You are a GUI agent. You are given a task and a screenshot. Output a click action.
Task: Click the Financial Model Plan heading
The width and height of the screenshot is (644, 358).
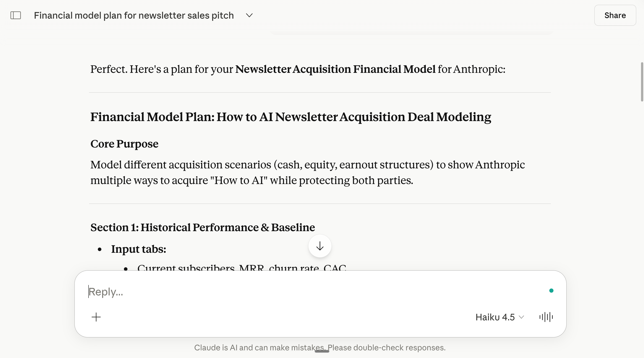291,117
